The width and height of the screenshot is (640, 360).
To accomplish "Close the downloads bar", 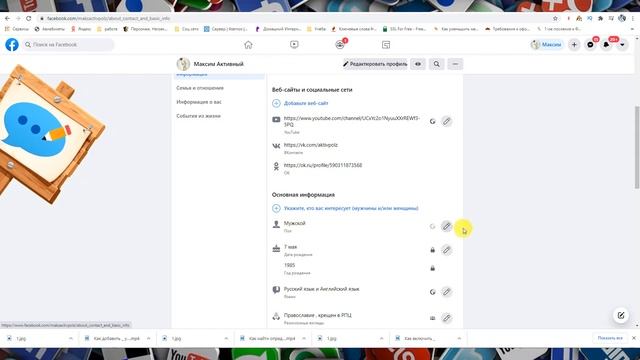I will point(634,338).
